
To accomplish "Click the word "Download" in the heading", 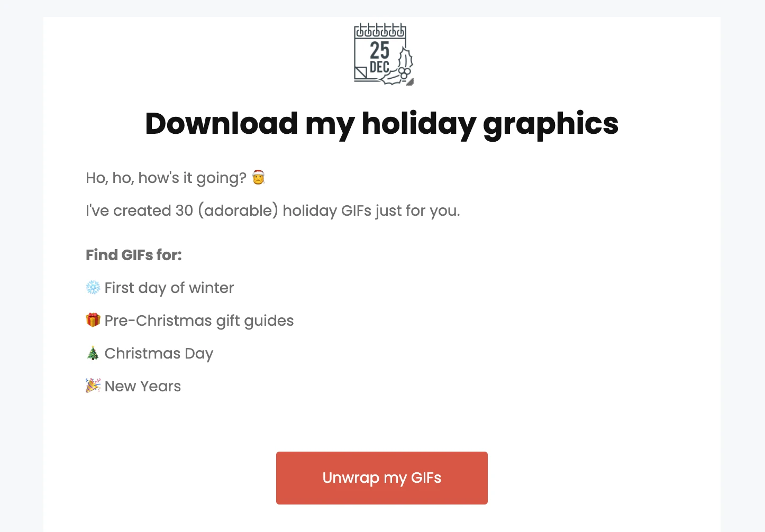I will click(221, 124).
